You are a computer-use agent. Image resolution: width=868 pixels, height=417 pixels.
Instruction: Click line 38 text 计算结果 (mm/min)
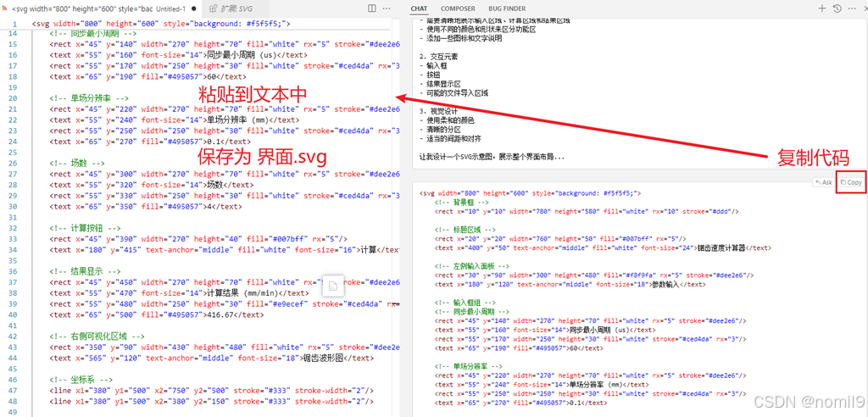coord(243,293)
